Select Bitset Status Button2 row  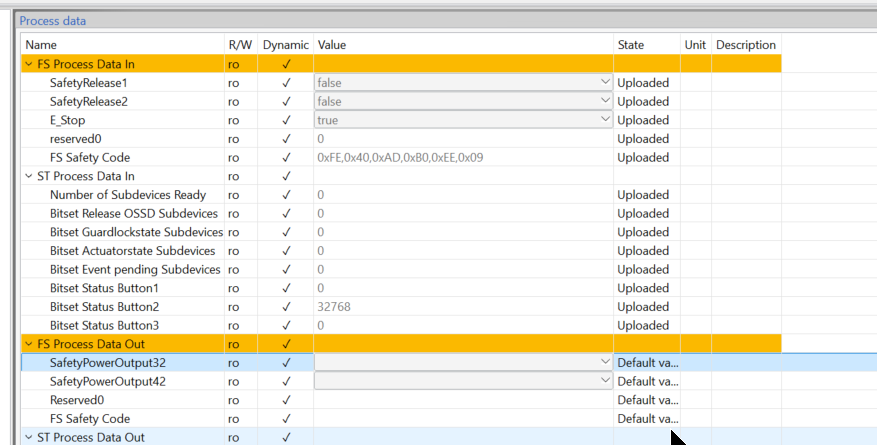point(104,306)
